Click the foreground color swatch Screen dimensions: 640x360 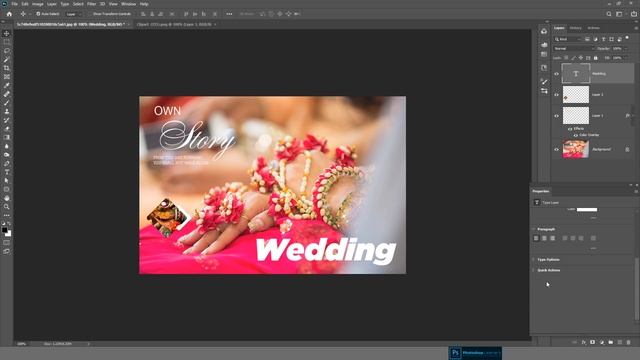coord(4,230)
